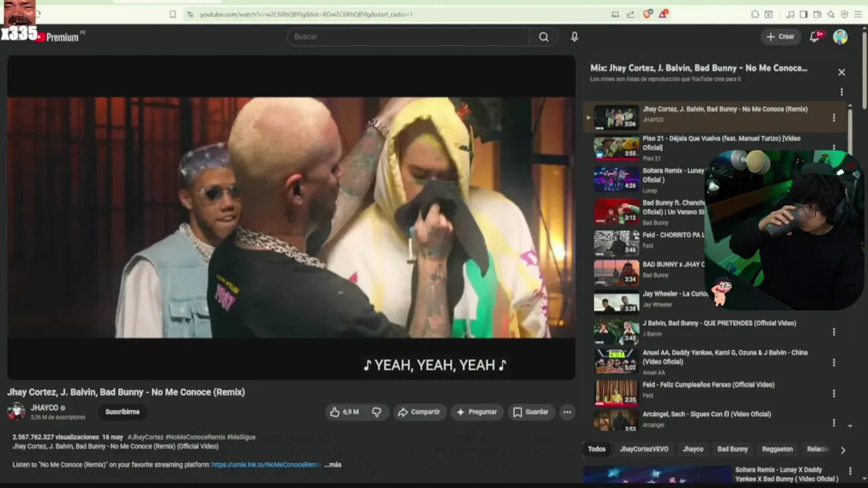Open options for Anuel AA China item
868x488 pixels.
[x=833, y=363]
